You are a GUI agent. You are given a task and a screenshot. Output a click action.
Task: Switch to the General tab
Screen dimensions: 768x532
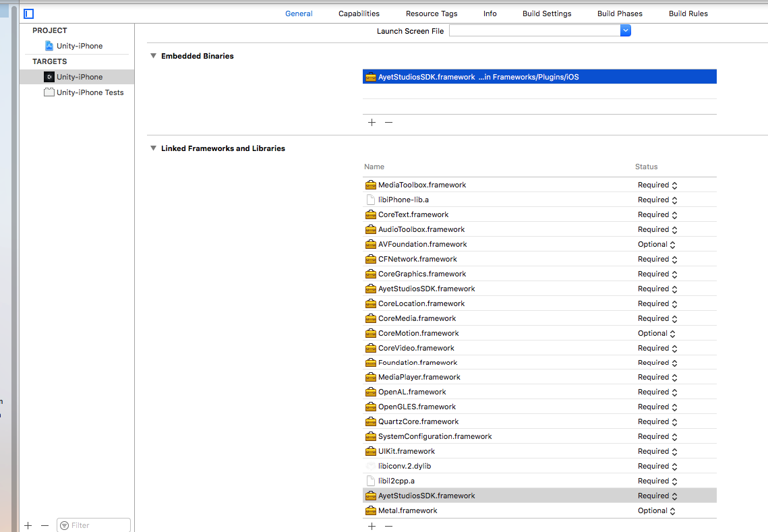point(299,13)
